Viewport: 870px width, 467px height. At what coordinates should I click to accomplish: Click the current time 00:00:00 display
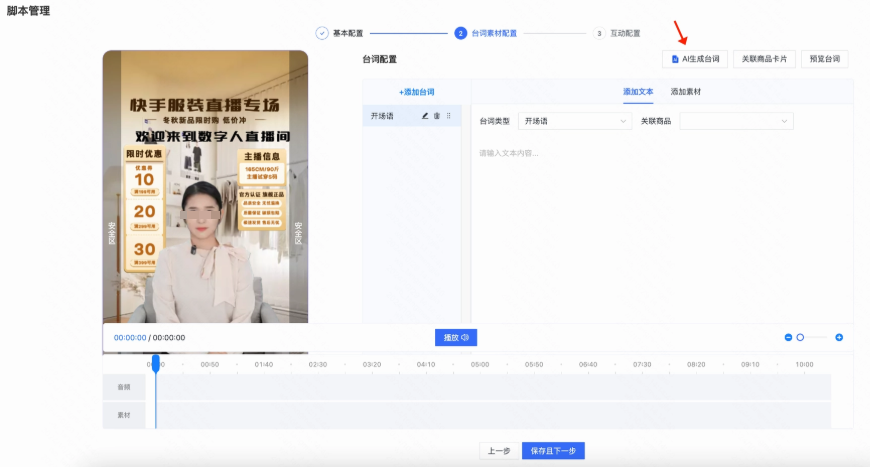click(130, 337)
